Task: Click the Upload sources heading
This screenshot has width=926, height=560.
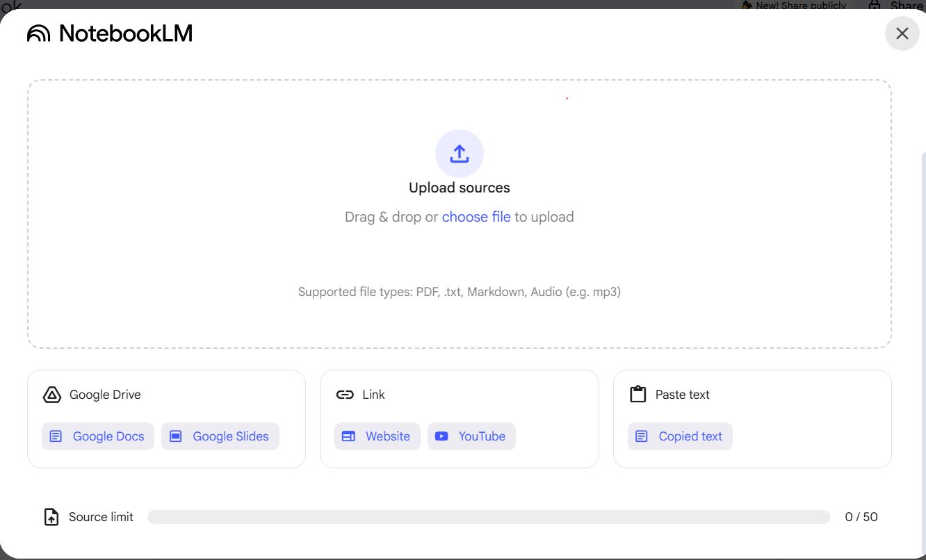Action: 459,188
